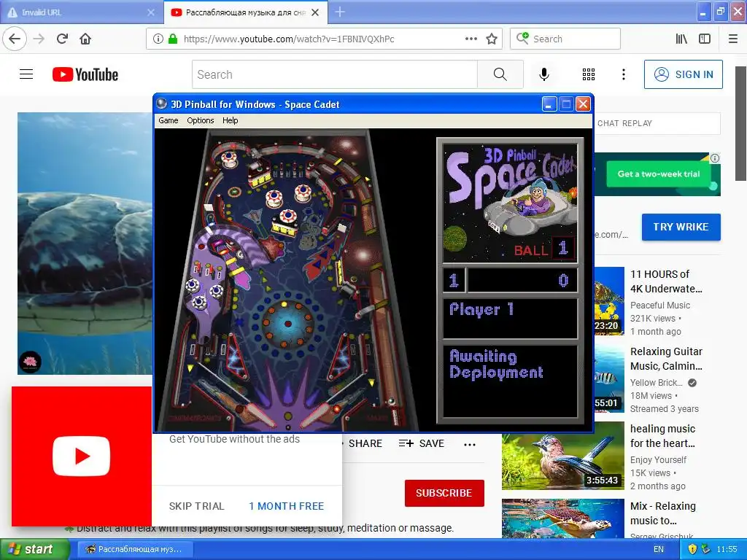Click the YouTube logo
This screenshot has width=747, height=560.
point(85,74)
